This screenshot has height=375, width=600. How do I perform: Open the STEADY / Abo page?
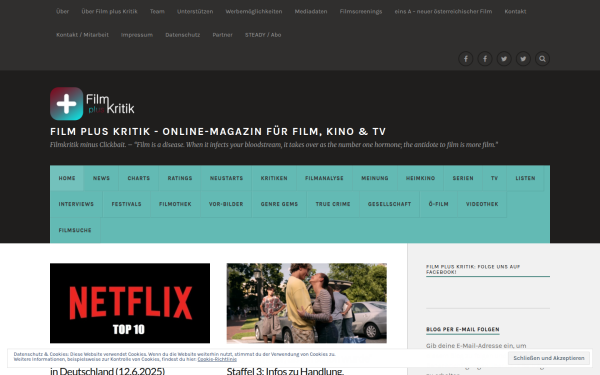click(263, 35)
